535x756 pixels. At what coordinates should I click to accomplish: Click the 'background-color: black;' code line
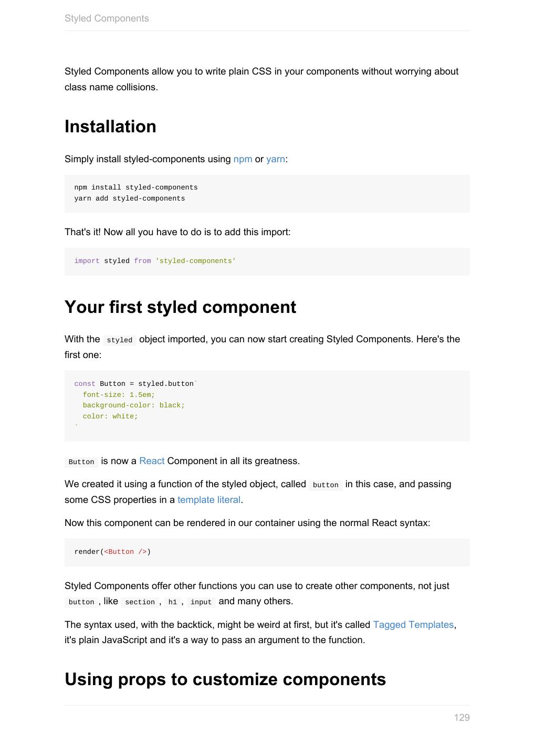point(134,405)
